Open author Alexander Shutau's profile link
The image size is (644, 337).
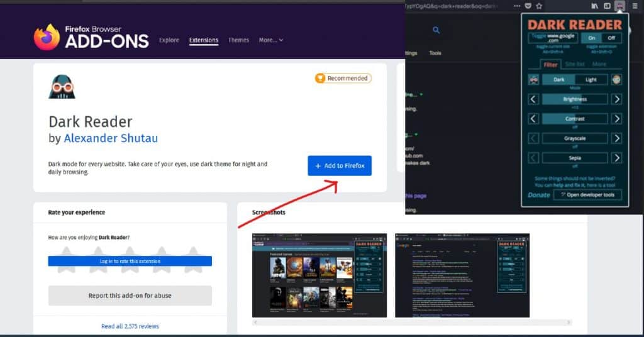[111, 138]
